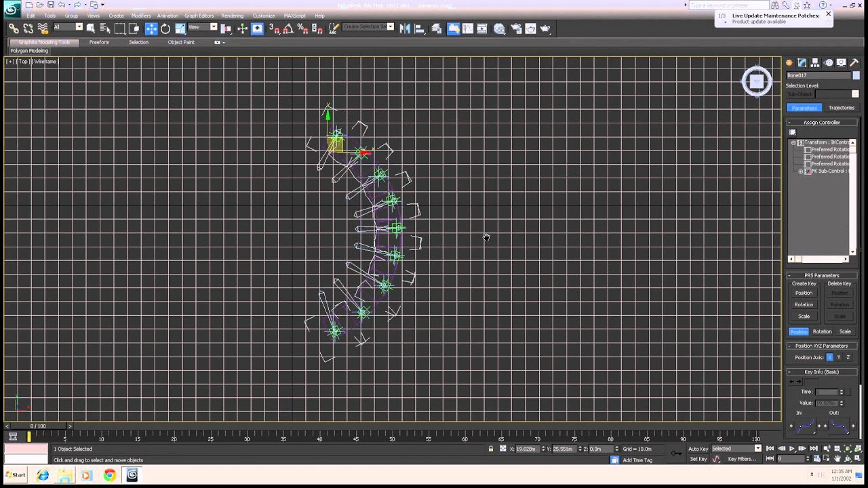Toggle Spinner Snap
Screen dimensions: 868x488
click(317, 28)
